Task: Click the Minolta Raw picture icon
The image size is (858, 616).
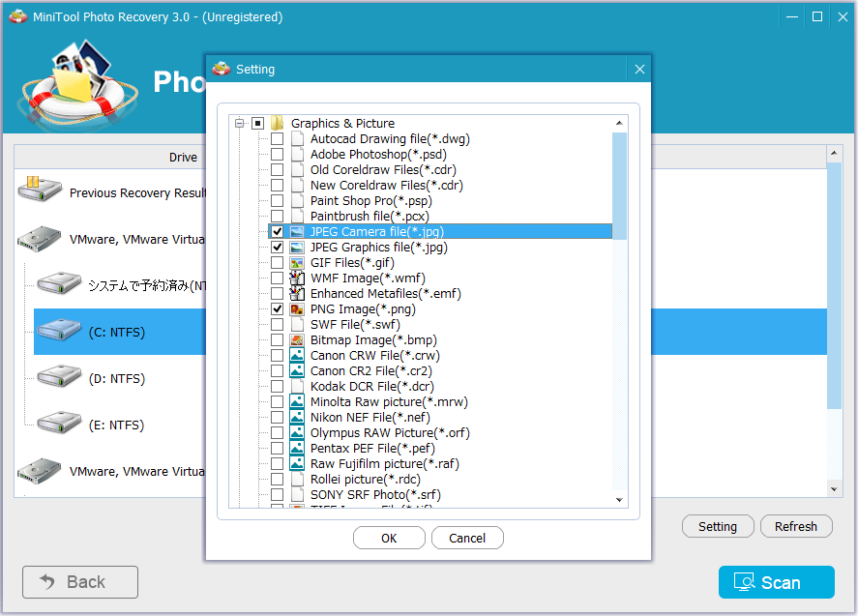Action: [297, 401]
